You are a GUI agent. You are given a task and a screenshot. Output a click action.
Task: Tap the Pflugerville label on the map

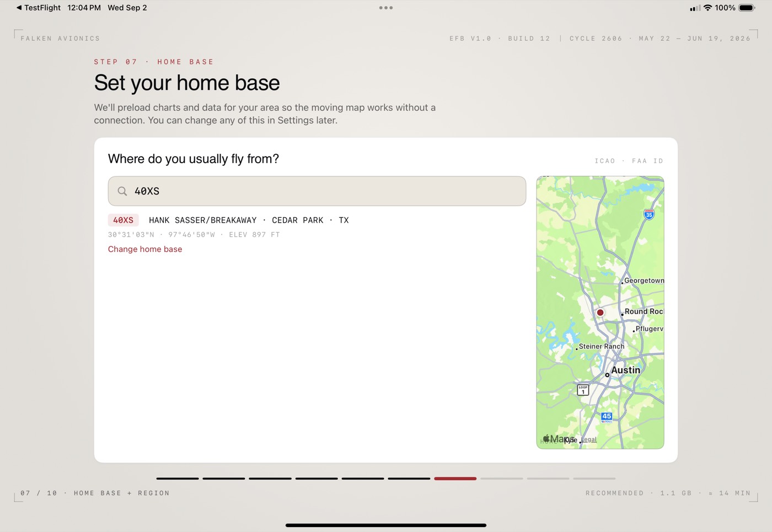tap(650, 329)
